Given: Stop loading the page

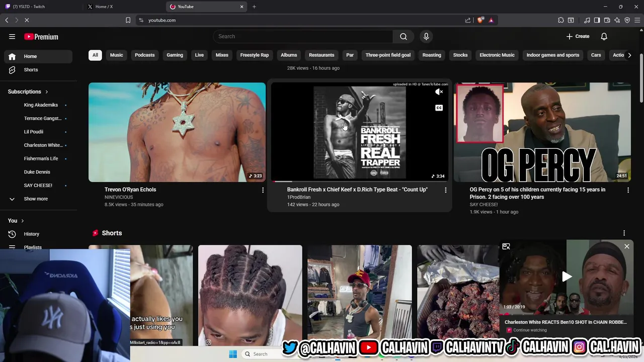Looking at the screenshot, I should pos(27,20).
